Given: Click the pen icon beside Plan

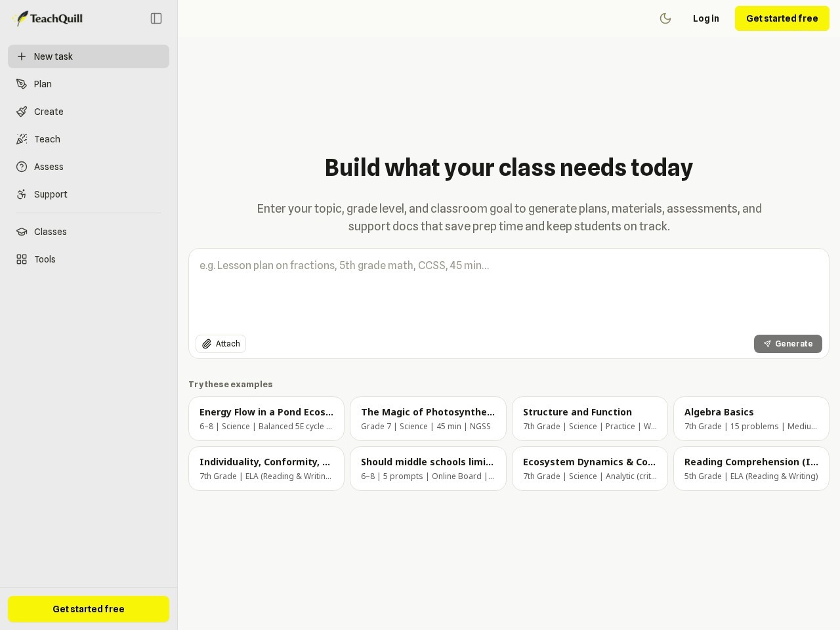Looking at the screenshot, I should (x=22, y=84).
